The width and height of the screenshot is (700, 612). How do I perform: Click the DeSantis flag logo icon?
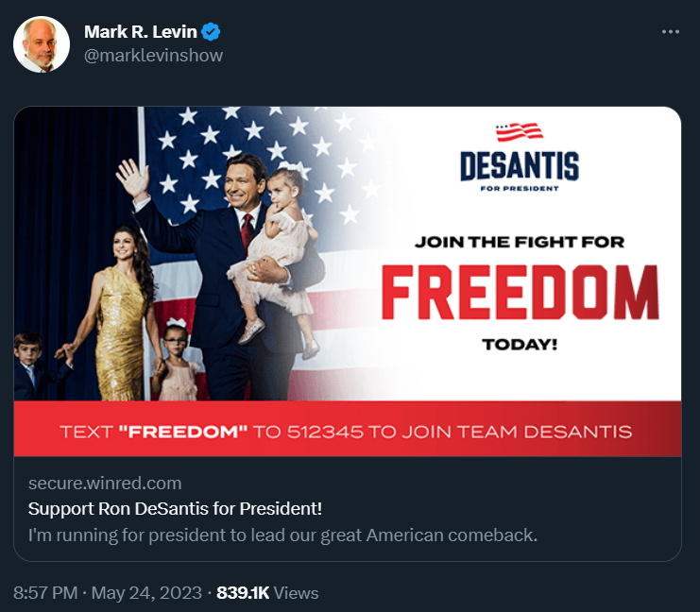(x=520, y=131)
